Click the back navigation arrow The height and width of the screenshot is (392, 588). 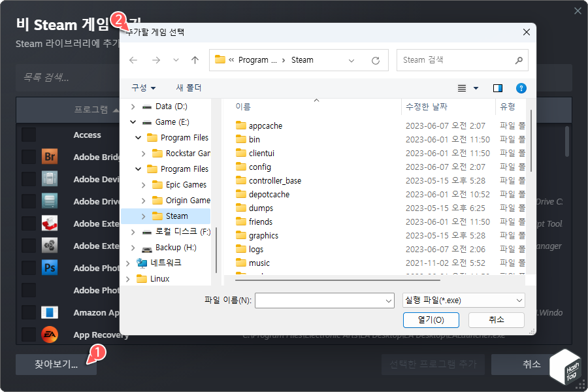134,59
